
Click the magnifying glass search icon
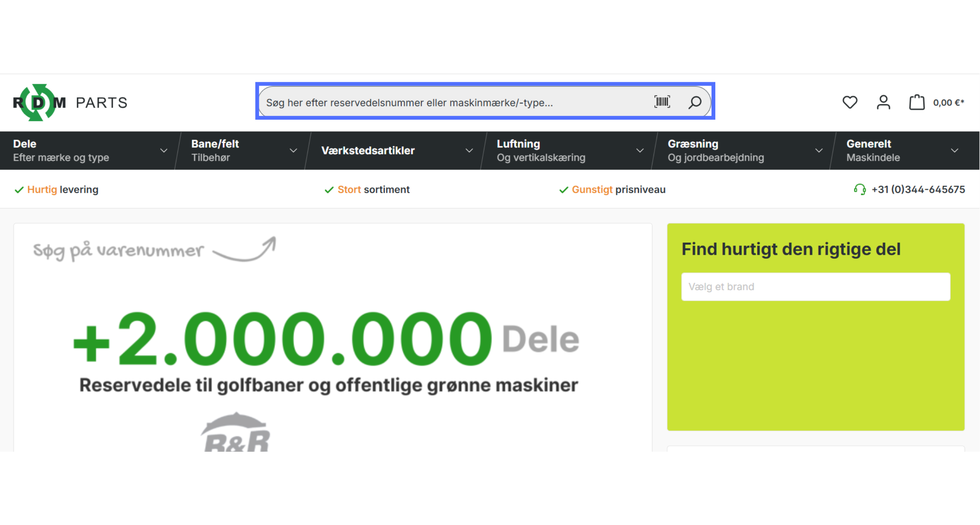click(x=695, y=102)
